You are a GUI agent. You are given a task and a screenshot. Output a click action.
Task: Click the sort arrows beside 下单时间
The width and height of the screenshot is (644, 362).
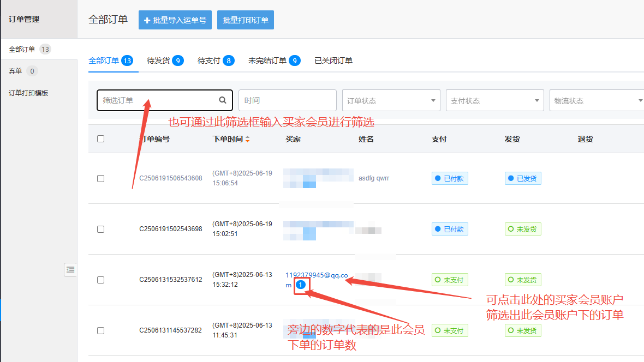[x=247, y=140]
